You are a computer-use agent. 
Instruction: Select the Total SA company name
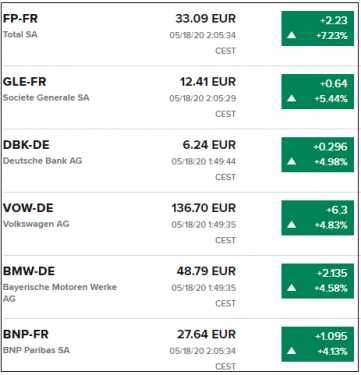pyautogui.click(x=20, y=34)
